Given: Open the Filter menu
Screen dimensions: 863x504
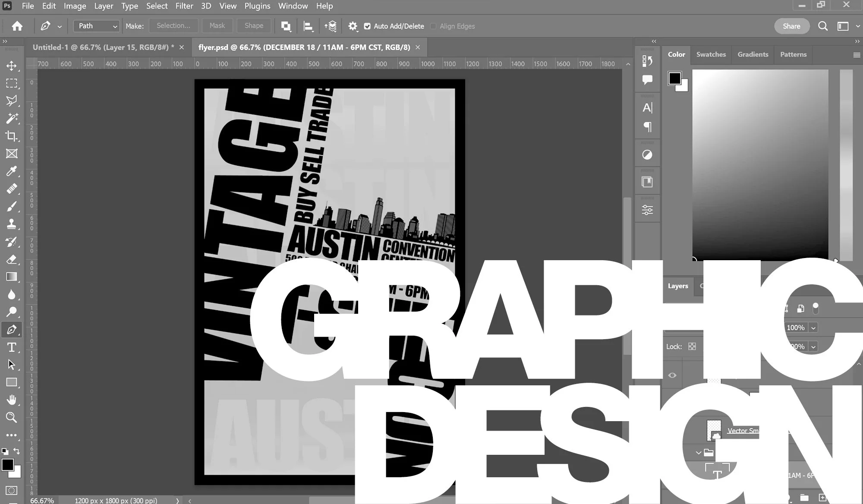Looking at the screenshot, I should point(184,6).
